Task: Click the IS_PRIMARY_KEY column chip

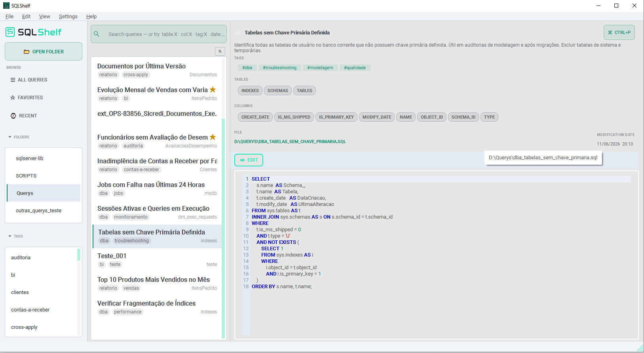Action: 336,117
